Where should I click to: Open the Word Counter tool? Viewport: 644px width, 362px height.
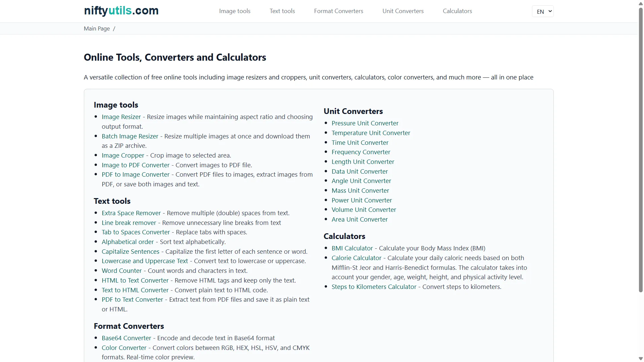tap(121, 270)
